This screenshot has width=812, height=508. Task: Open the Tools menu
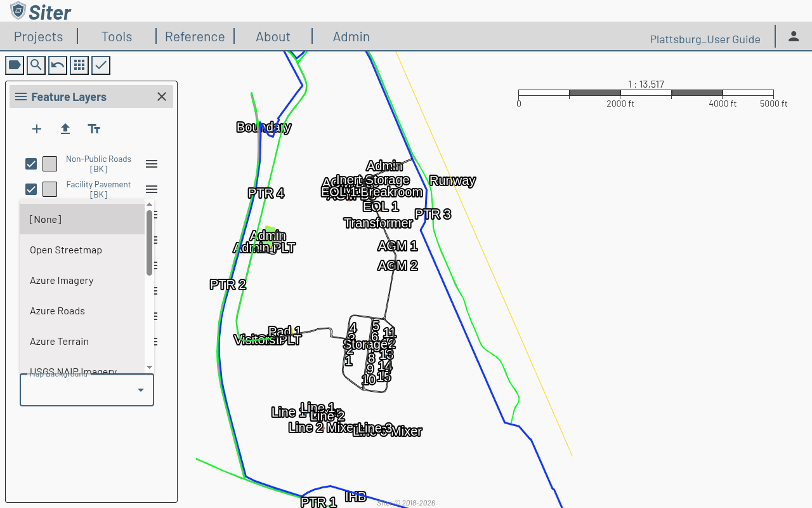117,36
